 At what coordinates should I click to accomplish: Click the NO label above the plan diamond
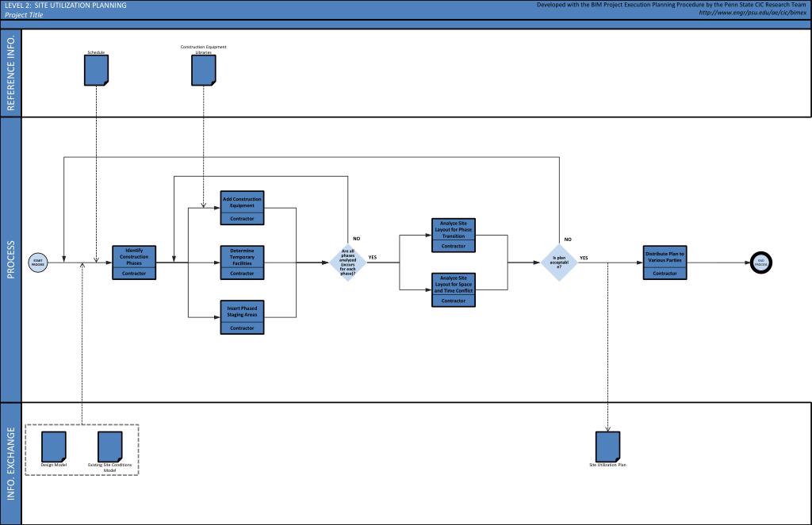pos(568,240)
